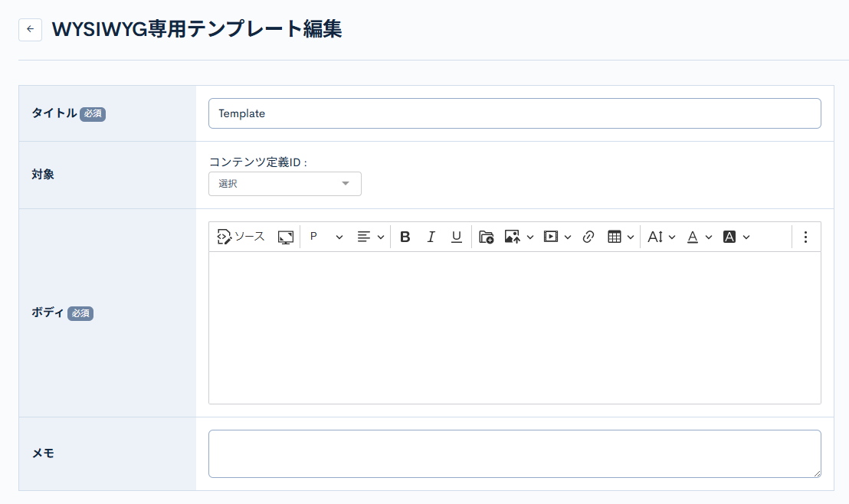Apply italic formatting in the editor toolbar
Viewport: 849px width, 504px height.
431,237
